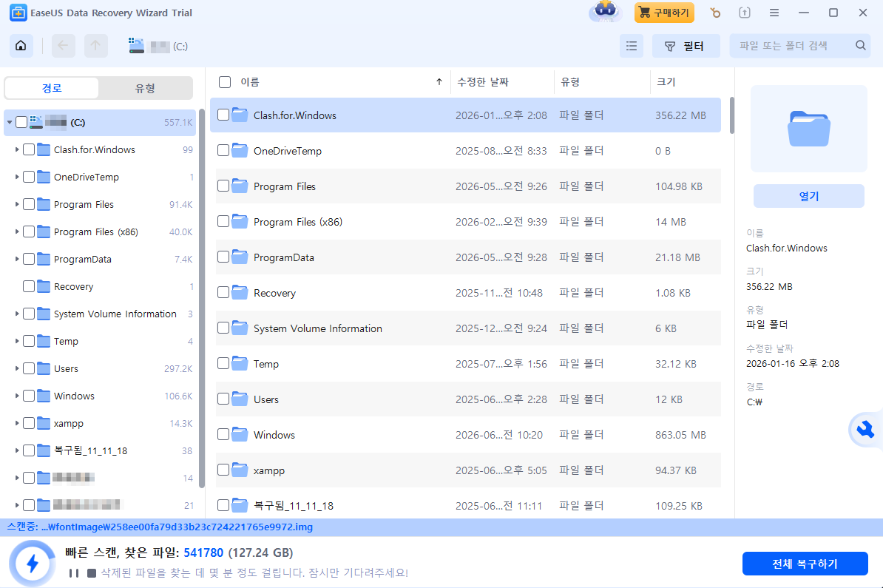Check the OneDriveTemp row checkbox in list
Screen dimensions: 883x588
click(223, 150)
